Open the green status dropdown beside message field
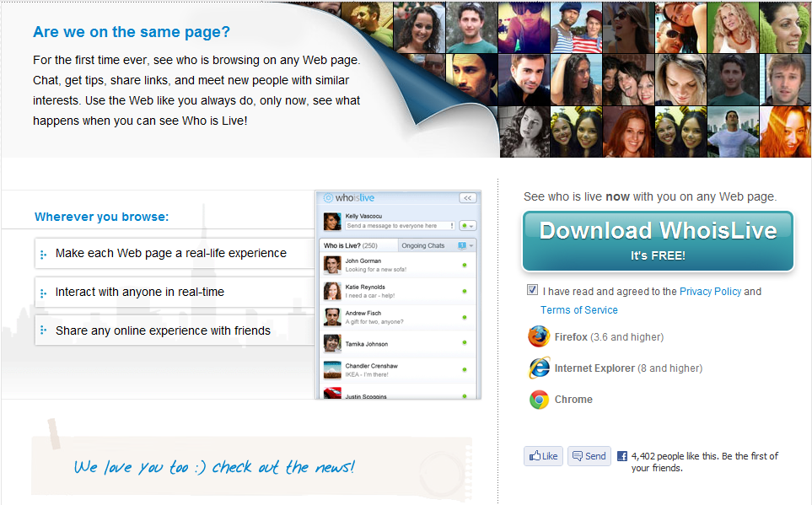This screenshot has width=812, height=505. pyautogui.click(x=467, y=226)
